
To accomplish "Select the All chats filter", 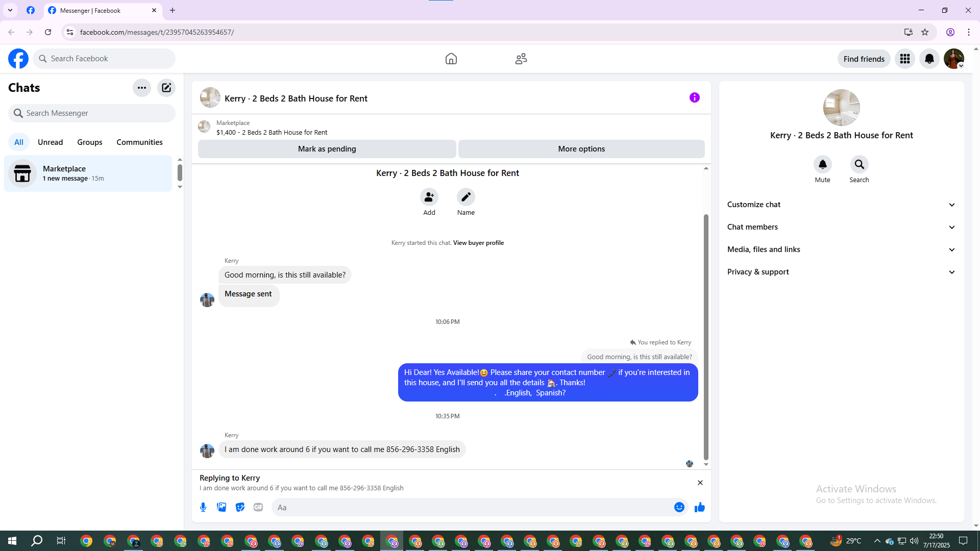I will click(x=19, y=142).
